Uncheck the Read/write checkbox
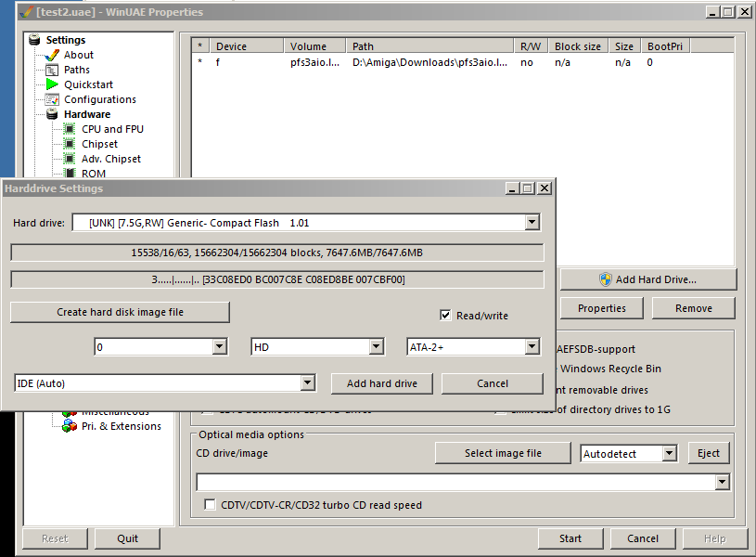756x557 pixels. (x=446, y=315)
